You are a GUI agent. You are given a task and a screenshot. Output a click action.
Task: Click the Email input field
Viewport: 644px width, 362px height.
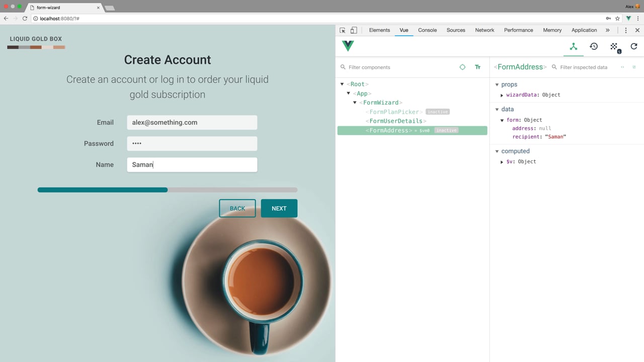pyautogui.click(x=192, y=123)
